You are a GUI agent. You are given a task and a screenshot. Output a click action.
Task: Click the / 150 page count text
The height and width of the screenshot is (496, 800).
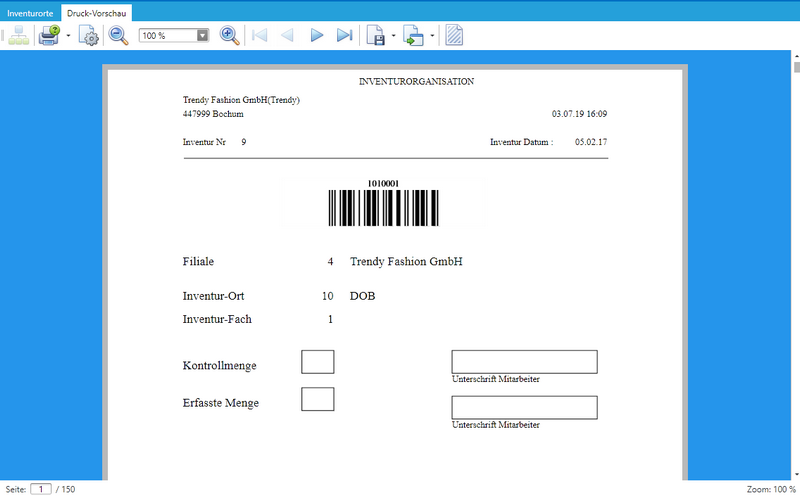click(65, 489)
